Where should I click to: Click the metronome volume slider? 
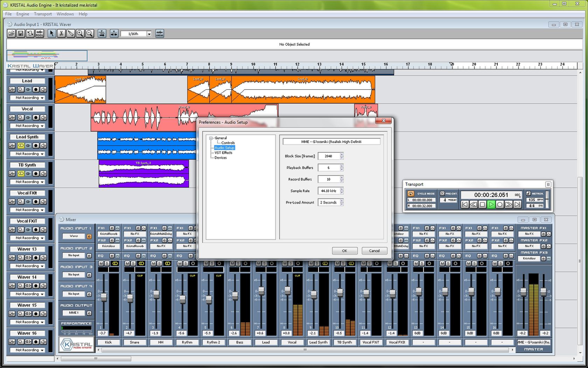point(547,199)
